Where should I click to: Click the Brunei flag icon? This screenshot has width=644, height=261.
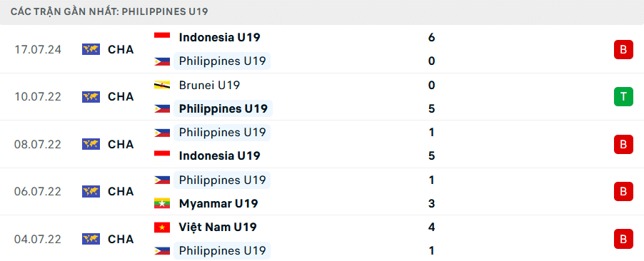click(x=162, y=86)
